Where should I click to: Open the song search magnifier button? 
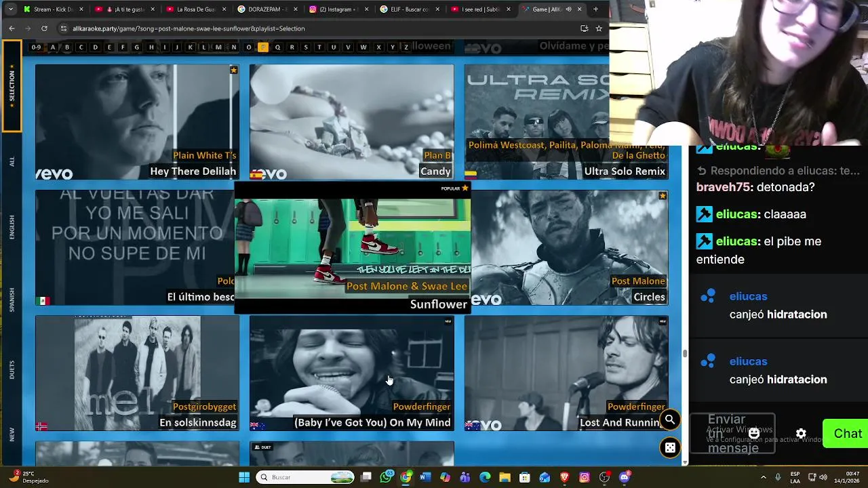[x=670, y=420]
